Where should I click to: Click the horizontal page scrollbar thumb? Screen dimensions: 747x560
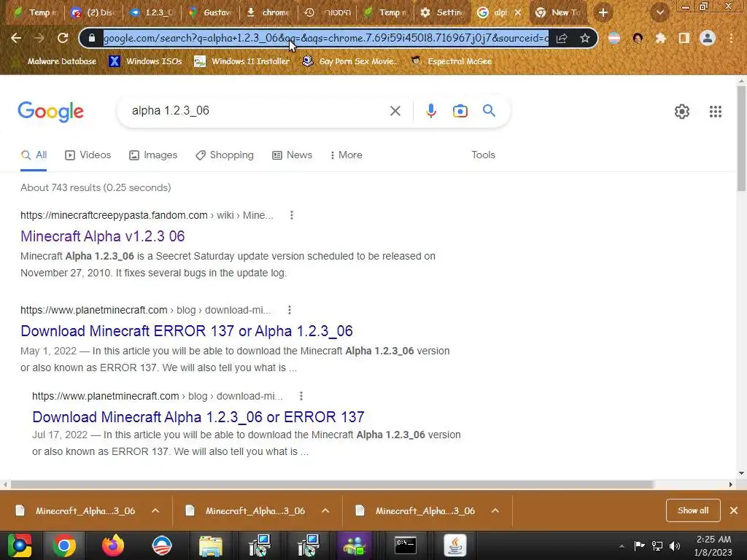click(332, 484)
